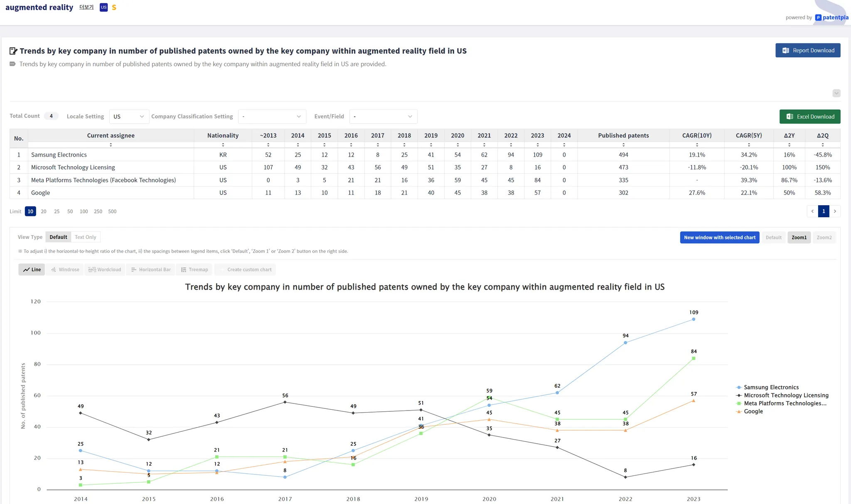Expand the Event/Field dropdown
Screen dimensions: 851x504
pos(383,116)
